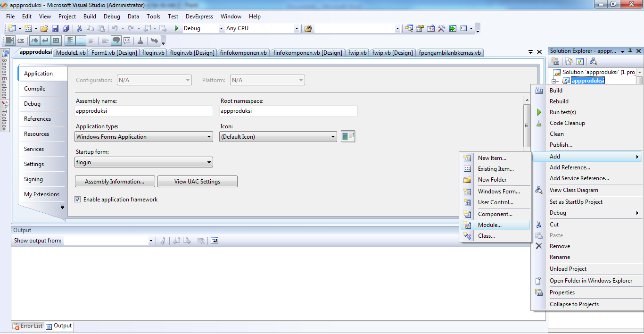Toggle Enable application framework checkbox
The height and width of the screenshot is (334, 644).
(x=78, y=200)
